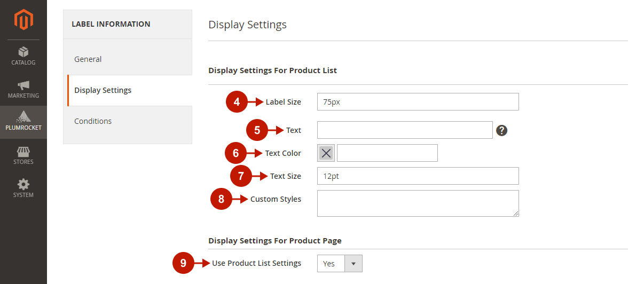Select the Display Settings tab

coord(103,90)
